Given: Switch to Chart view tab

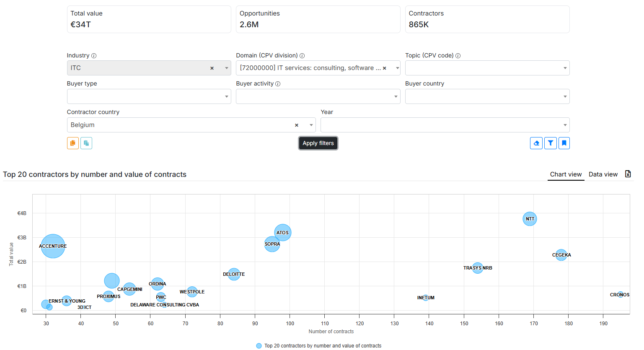Looking at the screenshot, I should click(566, 174).
